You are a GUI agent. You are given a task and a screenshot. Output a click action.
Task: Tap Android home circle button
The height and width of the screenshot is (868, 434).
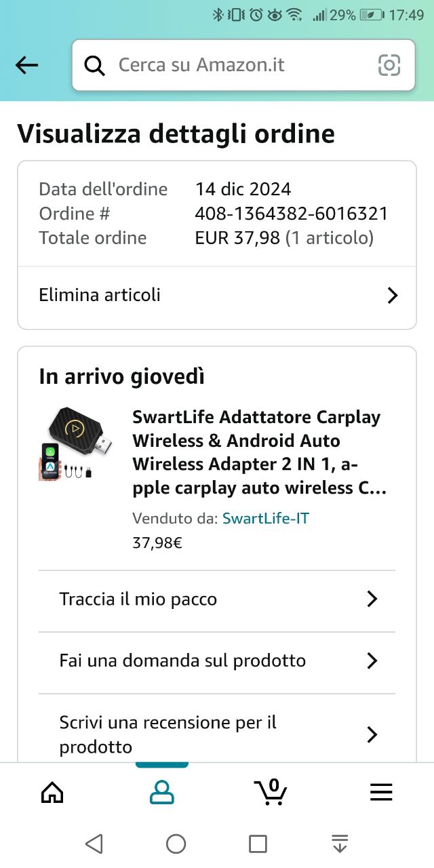[x=176, y=844]
